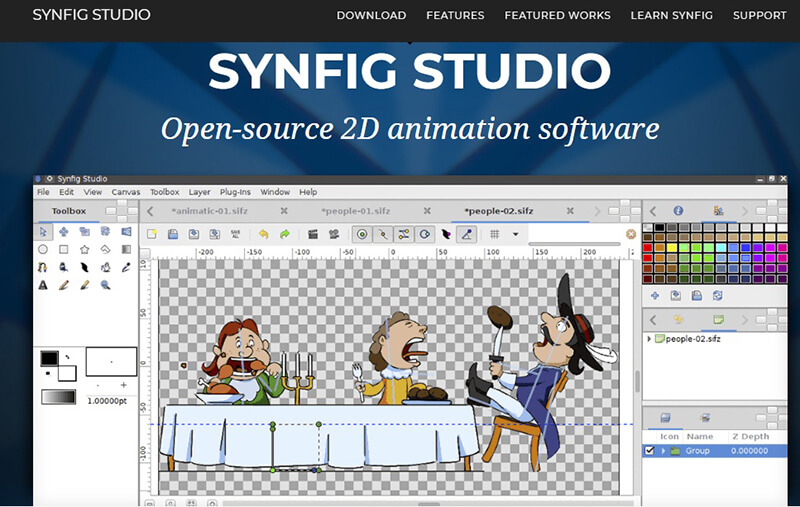Screen dimensions: 800x507
Task: Click left chevron in palette panel header
Action: (653, 211)
